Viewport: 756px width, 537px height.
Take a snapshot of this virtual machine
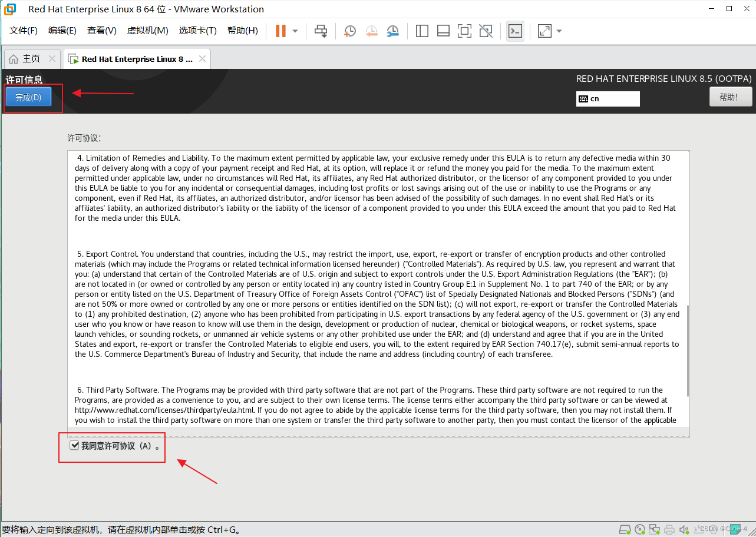[350, 31]
